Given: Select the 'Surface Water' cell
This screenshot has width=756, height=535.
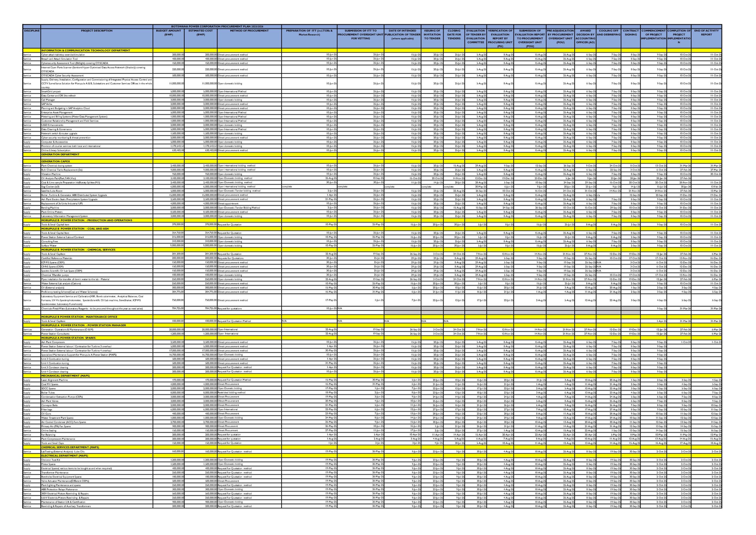Looking at the screenshot, I should point(97,246).
